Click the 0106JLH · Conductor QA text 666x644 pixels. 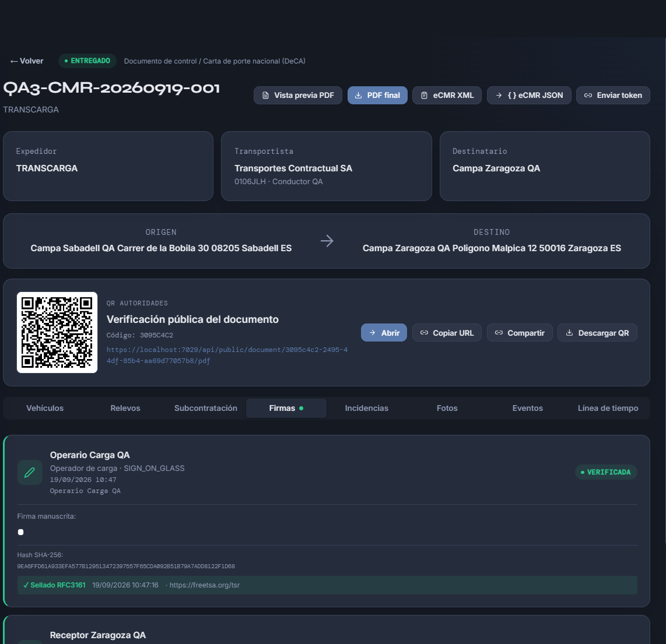tap(279, 182)
